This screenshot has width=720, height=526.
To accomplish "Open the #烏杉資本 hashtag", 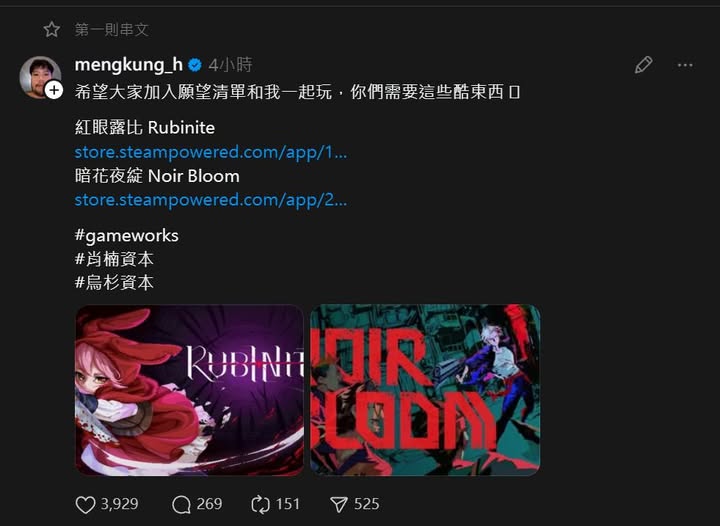I will (x=114, y=282).
